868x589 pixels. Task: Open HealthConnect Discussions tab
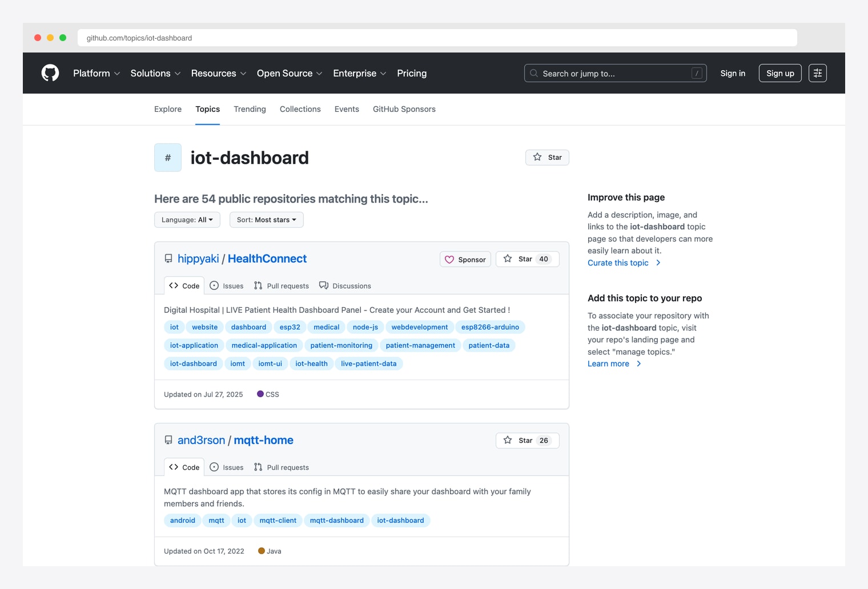[345, 285]
